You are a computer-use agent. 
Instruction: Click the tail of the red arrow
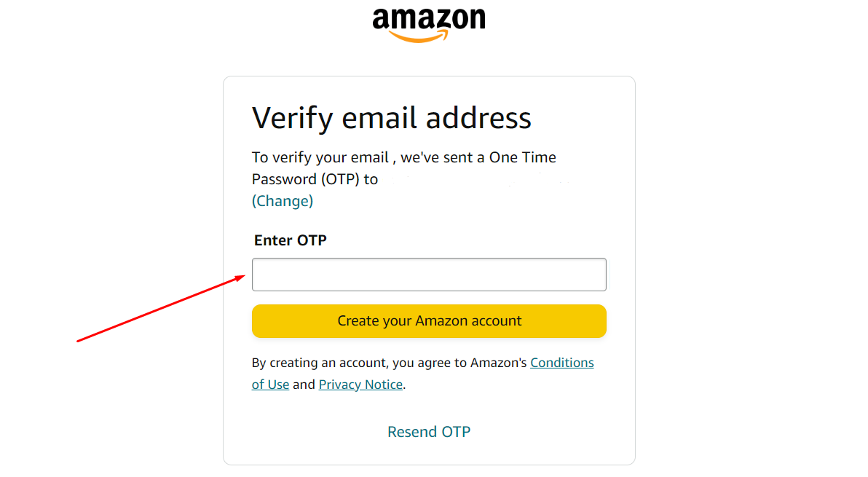click(79, 340)
